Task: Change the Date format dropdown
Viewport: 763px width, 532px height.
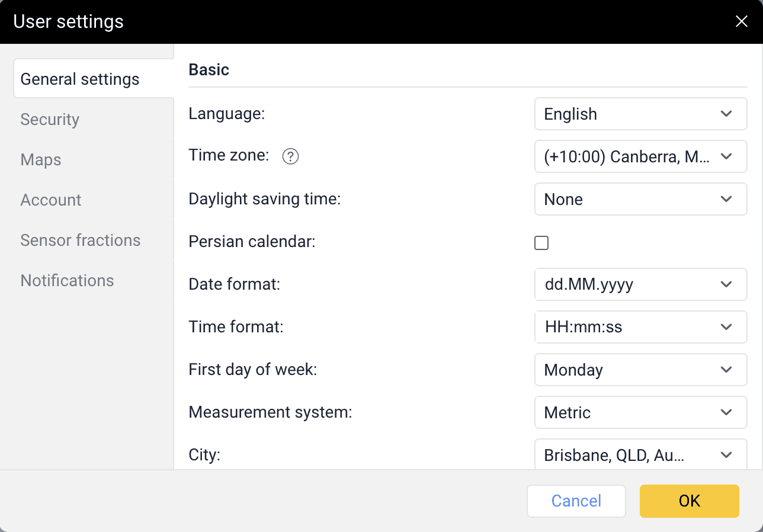Action: [640, 284]
